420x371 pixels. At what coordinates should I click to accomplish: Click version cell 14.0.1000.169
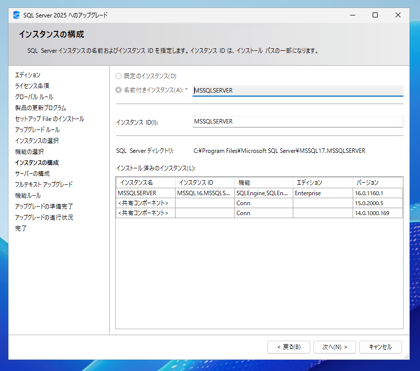click(x=378, y=213)
